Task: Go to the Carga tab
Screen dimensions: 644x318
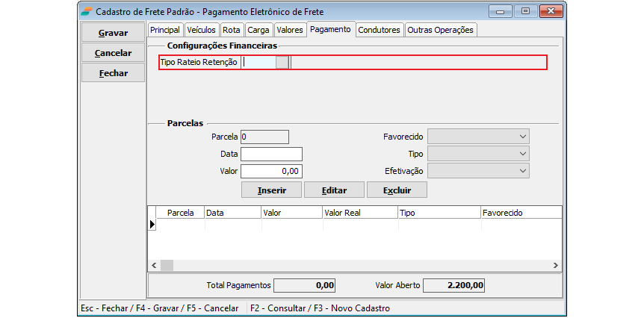Action: pyautogui.click(x=258, y=30)
